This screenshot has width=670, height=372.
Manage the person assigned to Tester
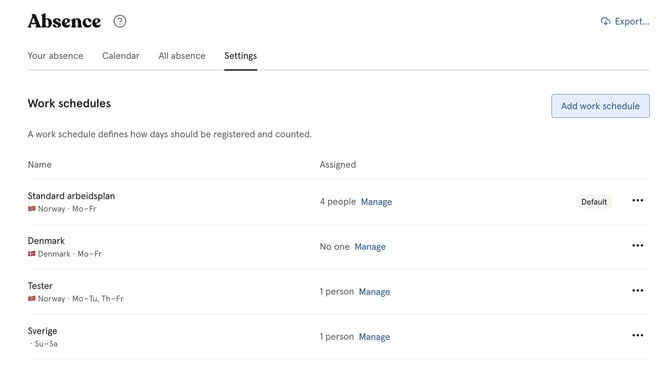click(374, 292)
